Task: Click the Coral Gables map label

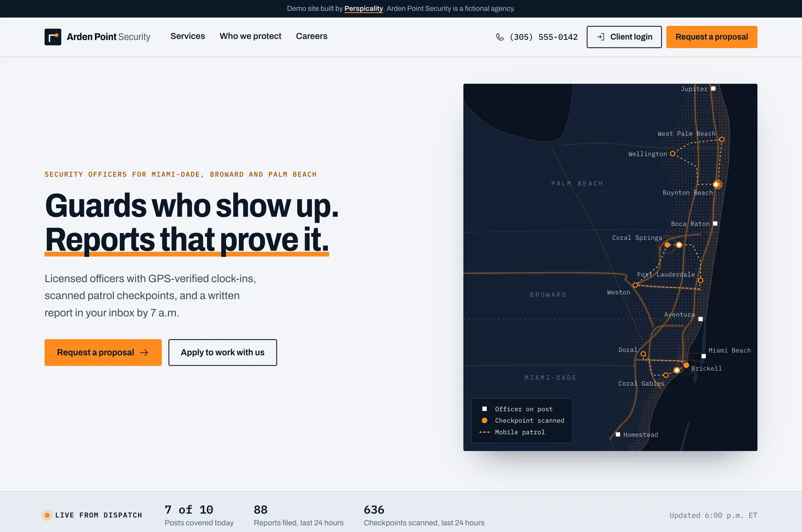Action: (x=641, y=384)
